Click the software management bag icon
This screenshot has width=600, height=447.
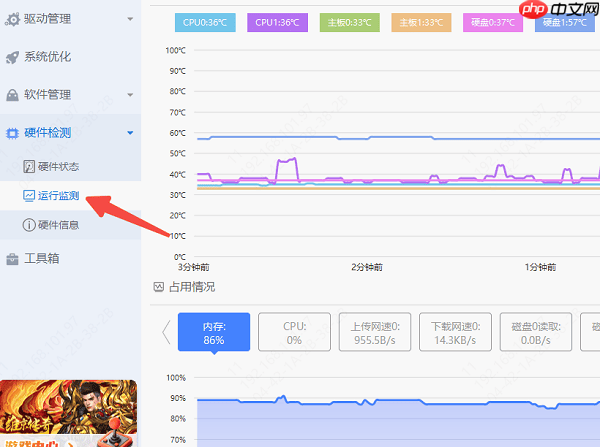(x=12, y=95)
